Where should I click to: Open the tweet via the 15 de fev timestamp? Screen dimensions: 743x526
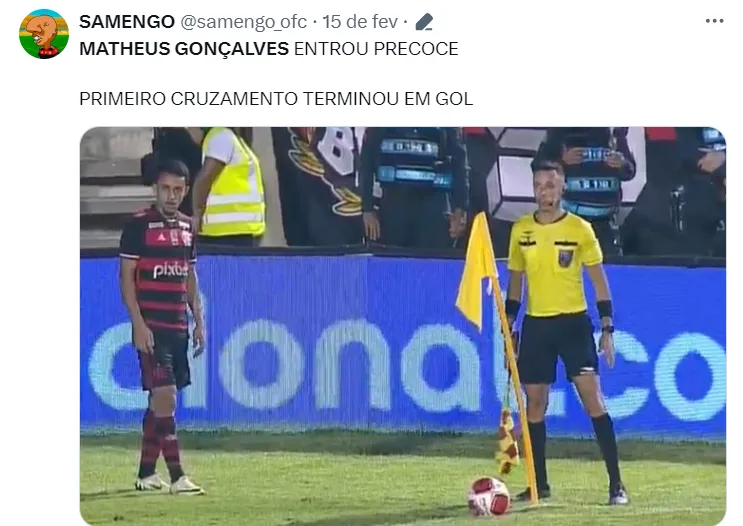coord(360,22)
